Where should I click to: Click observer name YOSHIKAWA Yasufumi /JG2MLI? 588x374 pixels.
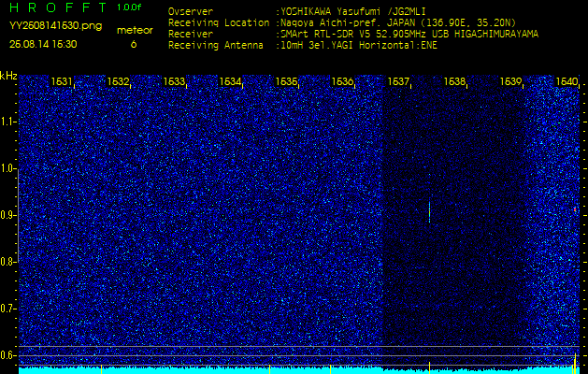[x=353, y=11]
